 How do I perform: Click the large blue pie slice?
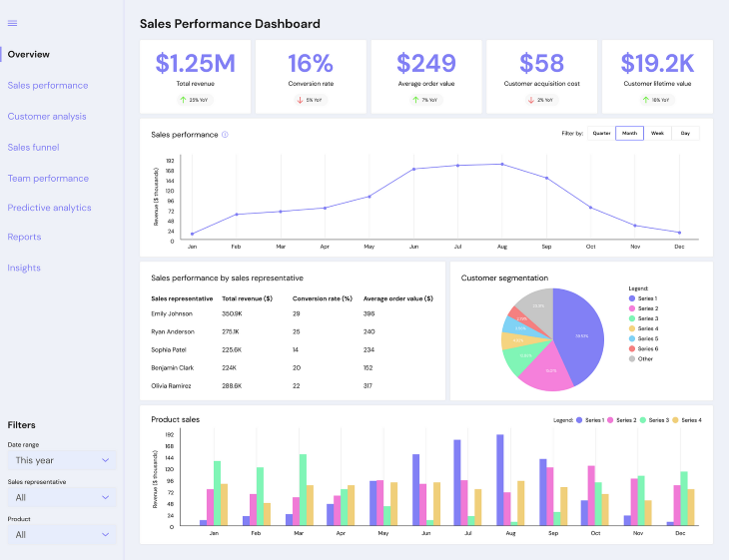tap(581, 334)
